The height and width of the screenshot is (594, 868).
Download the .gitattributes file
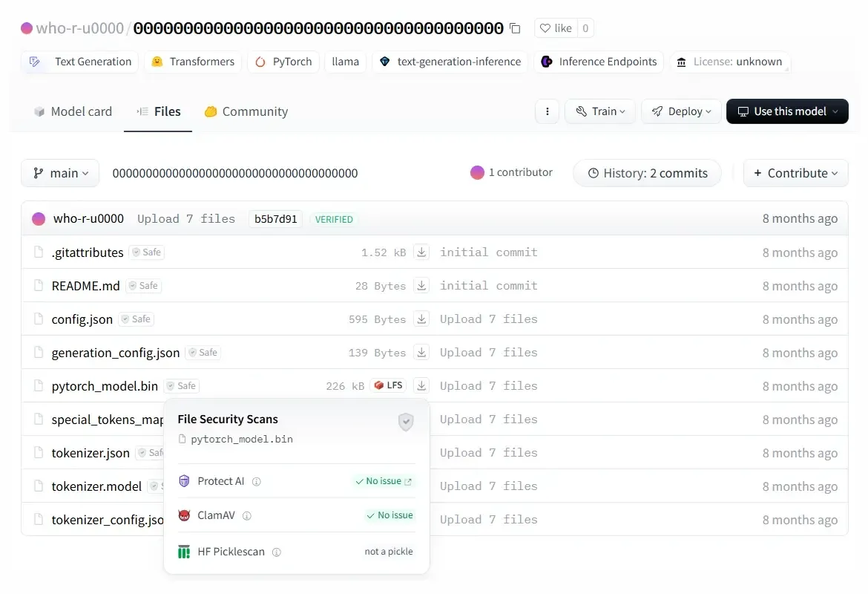(x=421, y=252)
